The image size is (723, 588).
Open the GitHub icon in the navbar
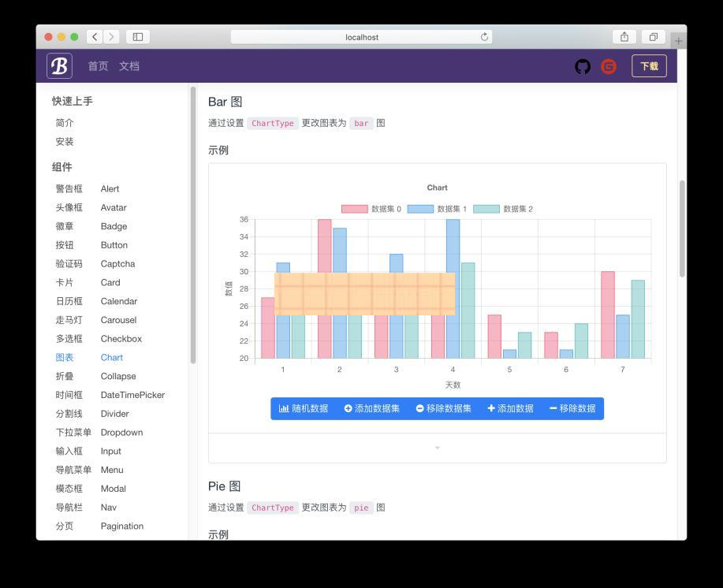pyautogui.click(x=583, y=66)
